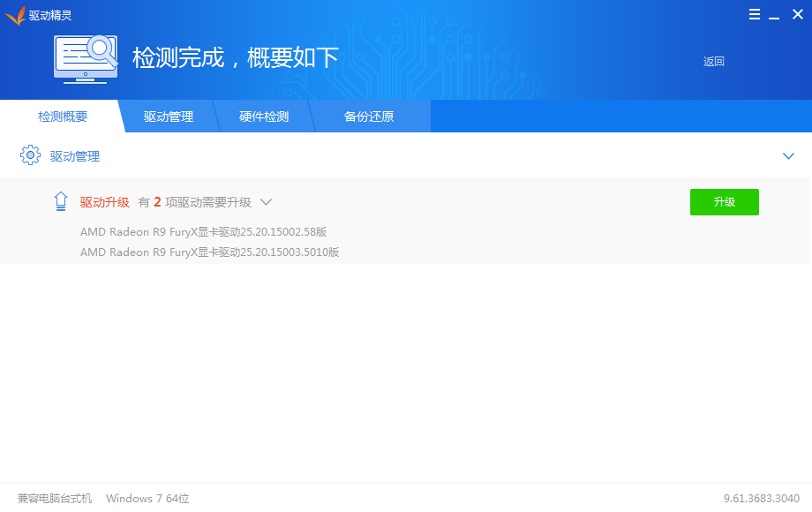Click the blue upward arrow upgrade icon

(61, 202)
